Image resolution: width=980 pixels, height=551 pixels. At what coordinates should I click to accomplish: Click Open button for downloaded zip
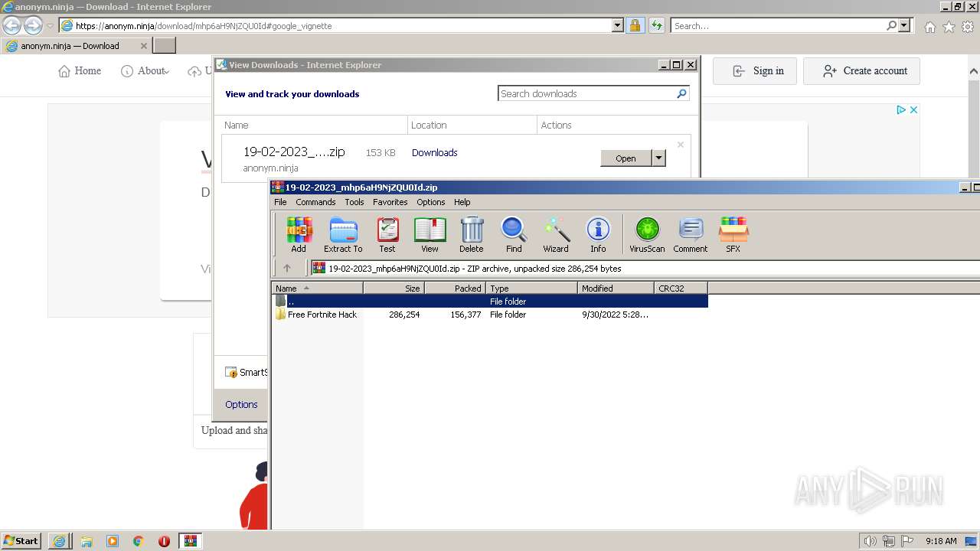coord(626,158)
